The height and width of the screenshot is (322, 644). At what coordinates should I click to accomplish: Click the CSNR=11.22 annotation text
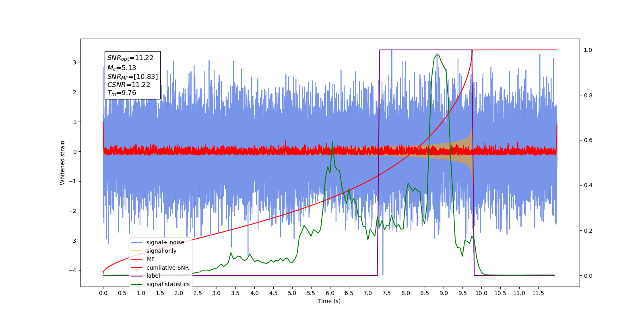129,85
